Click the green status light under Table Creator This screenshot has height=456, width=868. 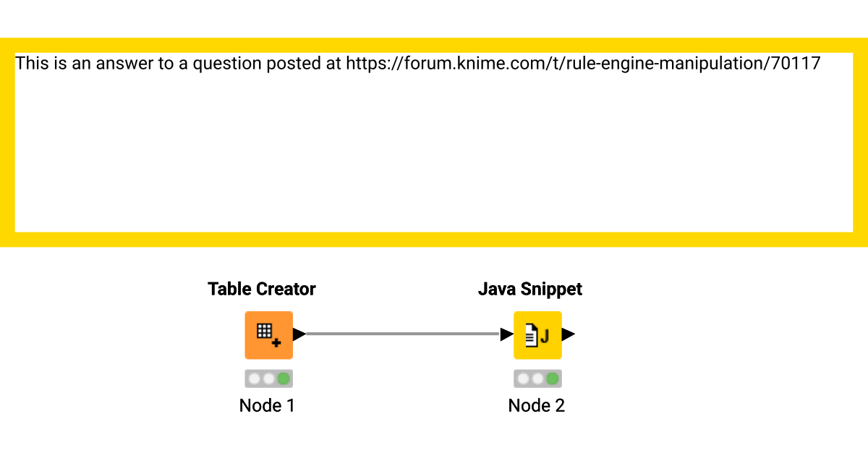[x=284, y=378]
